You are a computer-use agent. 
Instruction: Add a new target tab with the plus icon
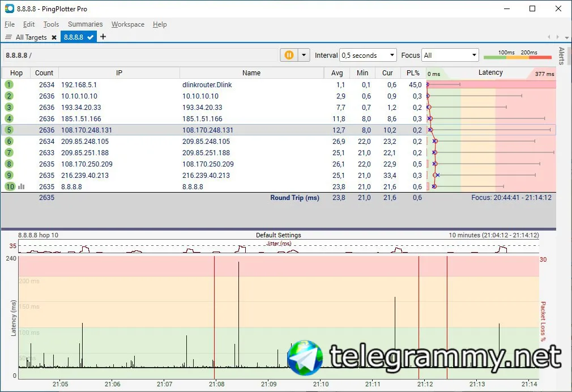pos(103,36)
